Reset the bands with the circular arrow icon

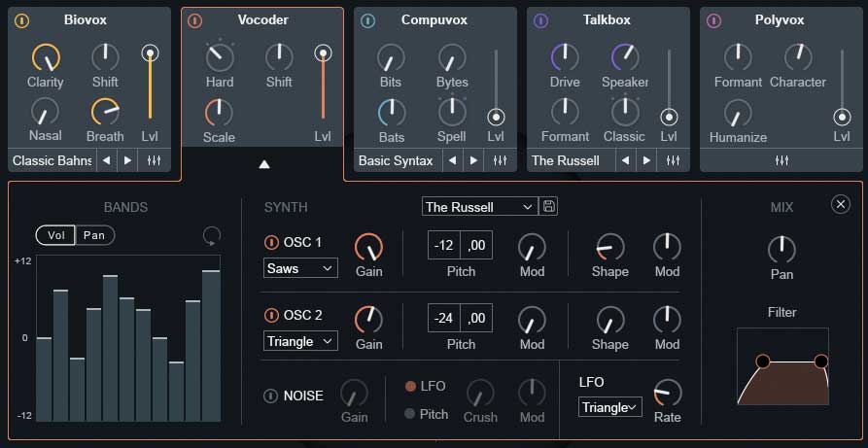[211, 235]
